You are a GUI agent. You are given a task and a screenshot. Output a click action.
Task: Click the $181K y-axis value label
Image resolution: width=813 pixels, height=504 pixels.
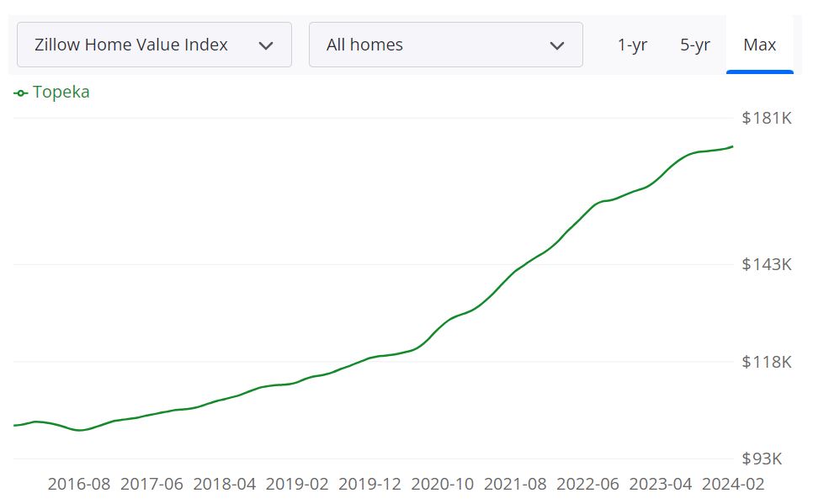click(x=766, y=118)
